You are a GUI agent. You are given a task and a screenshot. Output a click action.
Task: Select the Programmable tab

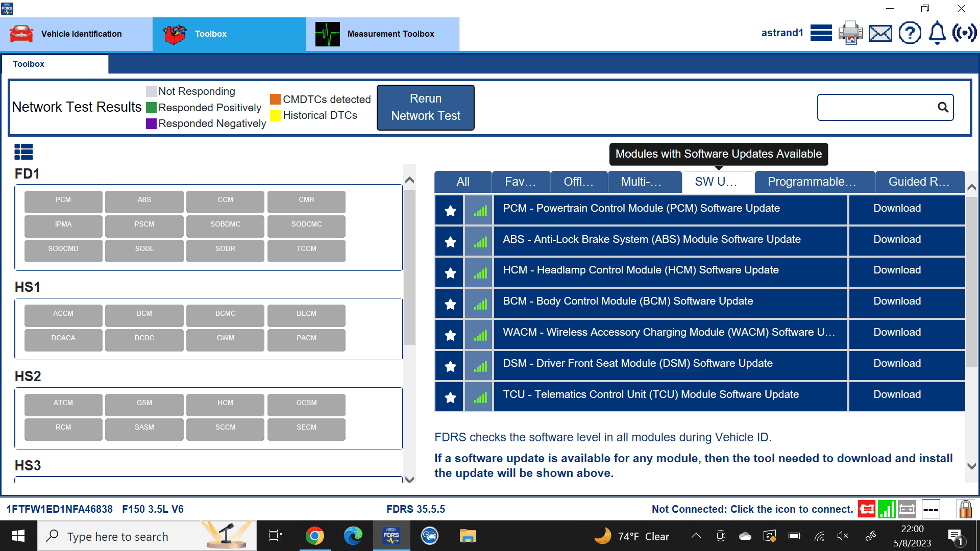(814, 182)
